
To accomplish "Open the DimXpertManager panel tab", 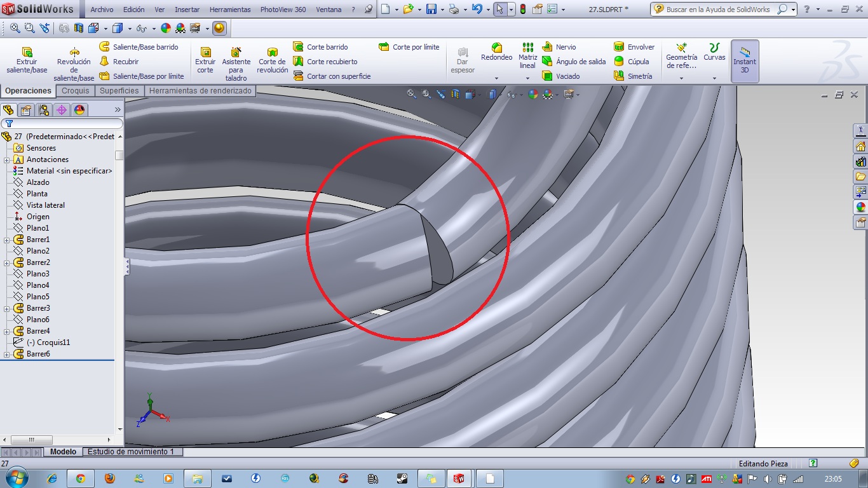I will (62, 110).
